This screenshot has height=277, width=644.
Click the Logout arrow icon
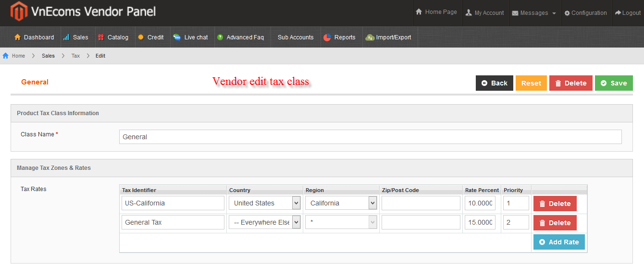(618, 12)
